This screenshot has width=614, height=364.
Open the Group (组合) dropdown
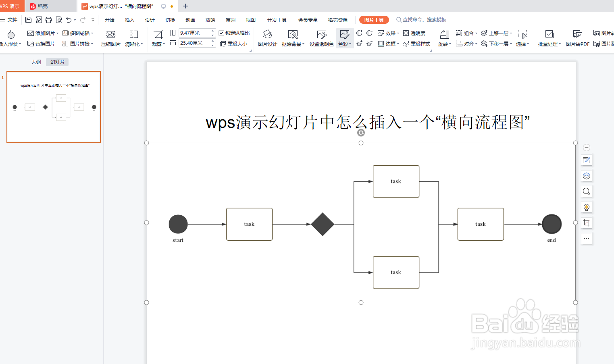[x=466, y=33]
